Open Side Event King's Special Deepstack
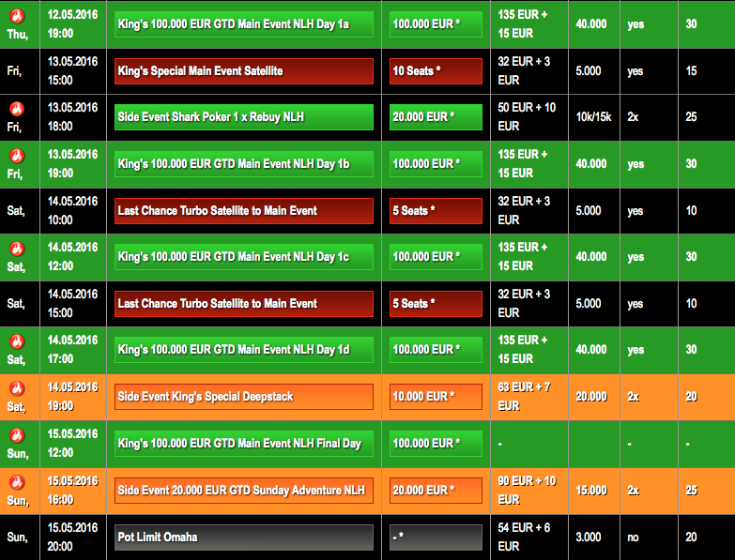The image size is (735, 560). pyautogui.click(x=244, y=397)
